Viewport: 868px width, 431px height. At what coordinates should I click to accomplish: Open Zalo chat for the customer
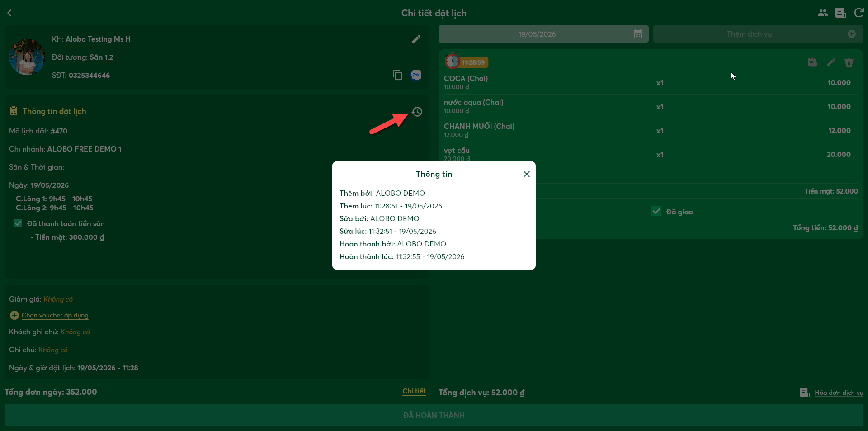coord(416,75)
